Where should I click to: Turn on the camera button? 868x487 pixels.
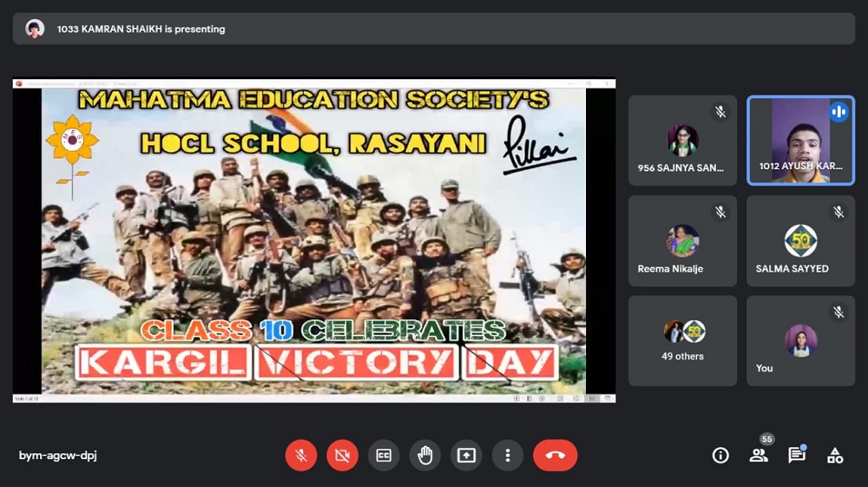[x=342, y=455]
